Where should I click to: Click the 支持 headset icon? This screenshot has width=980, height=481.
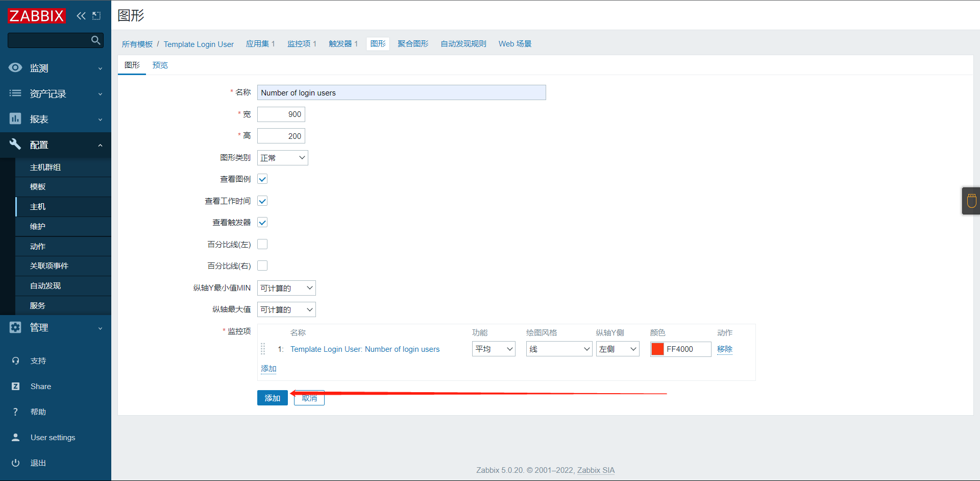(x=15, y=361)
